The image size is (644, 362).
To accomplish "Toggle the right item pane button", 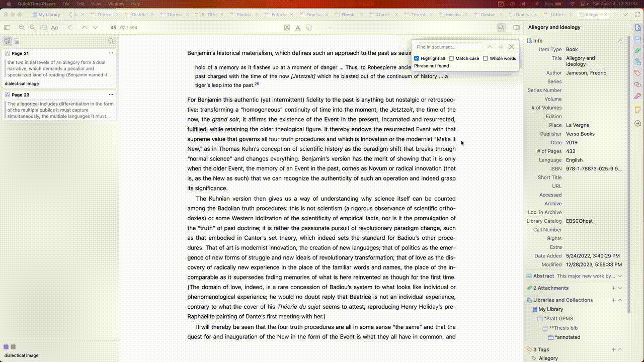I will [x=516, y=28].
